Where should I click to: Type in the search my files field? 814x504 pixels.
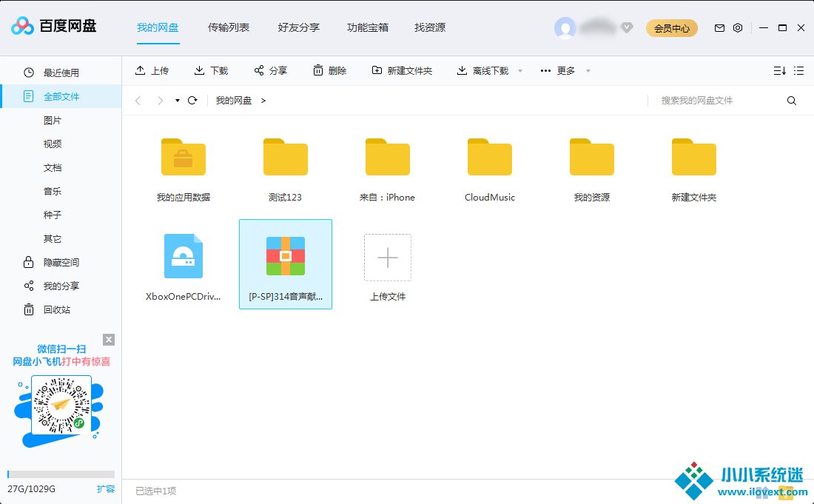coord(718,101)
